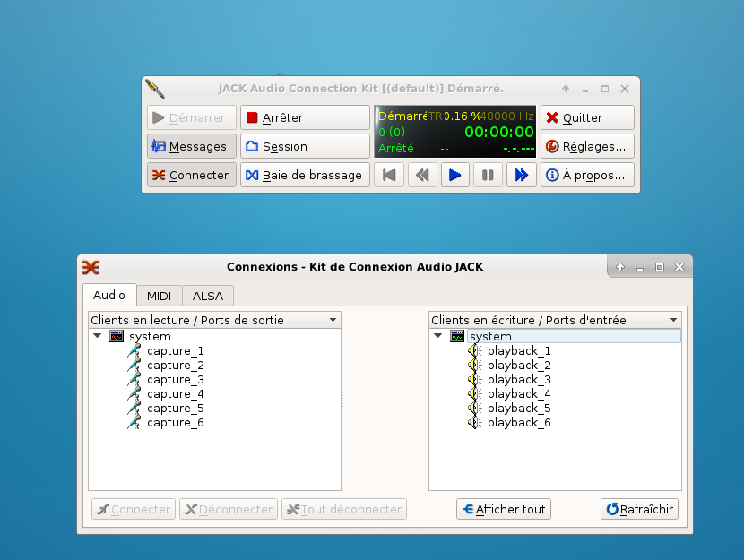Collapse the output system client tree
This screenshot has height=560, width=744.
(x=98, y=336)
